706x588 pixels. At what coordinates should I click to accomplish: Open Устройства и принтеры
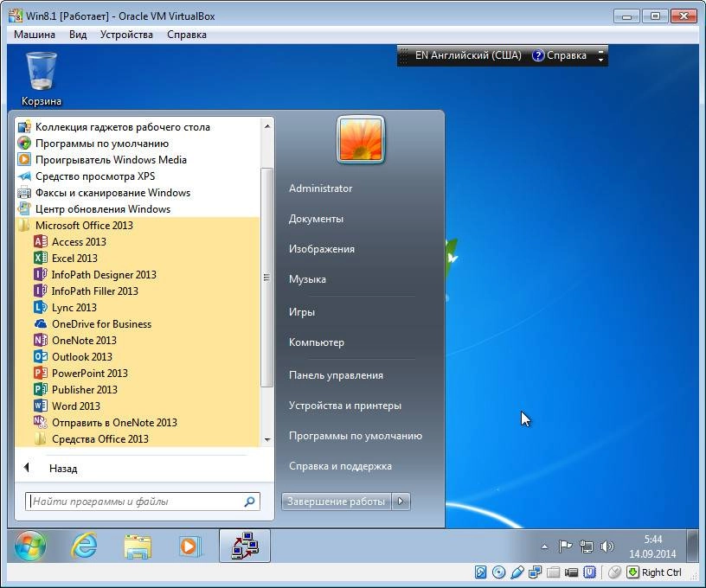[x=345, y=406]
